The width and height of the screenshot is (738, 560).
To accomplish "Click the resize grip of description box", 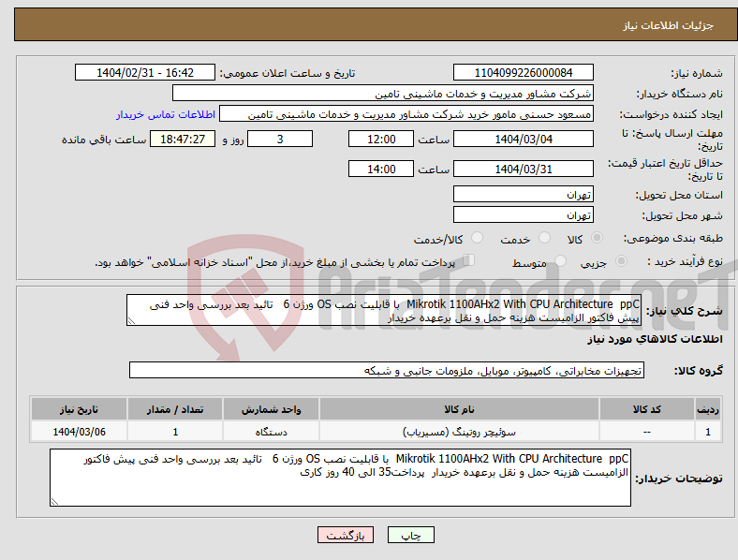I will pyautogui.click(x=131, y=321).
